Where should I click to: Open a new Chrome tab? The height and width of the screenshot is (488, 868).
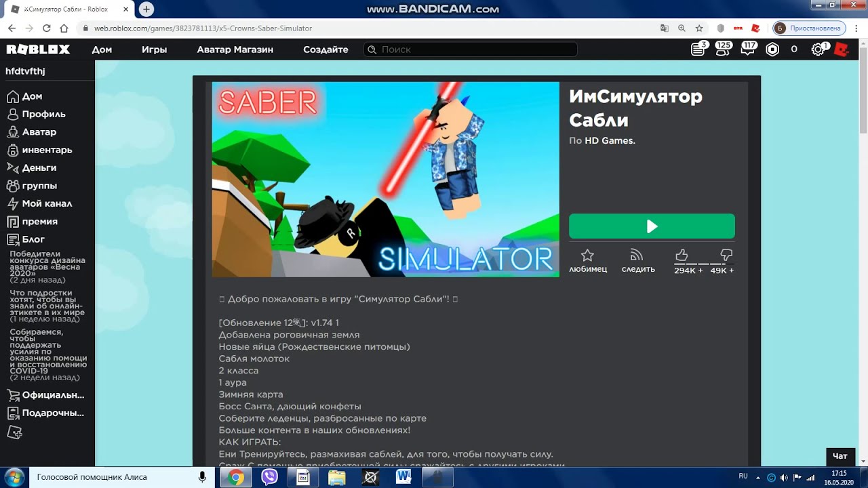[x=146, y=9]
